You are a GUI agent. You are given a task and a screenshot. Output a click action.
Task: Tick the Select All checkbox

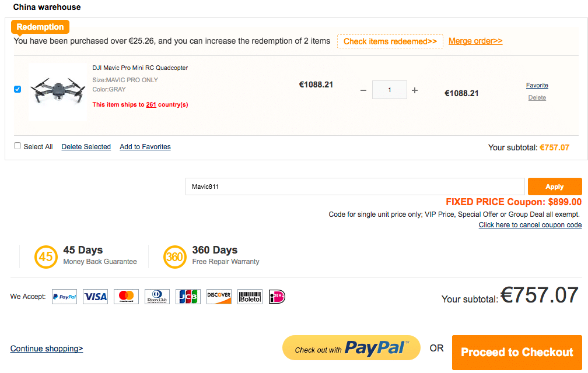(17, 146)
